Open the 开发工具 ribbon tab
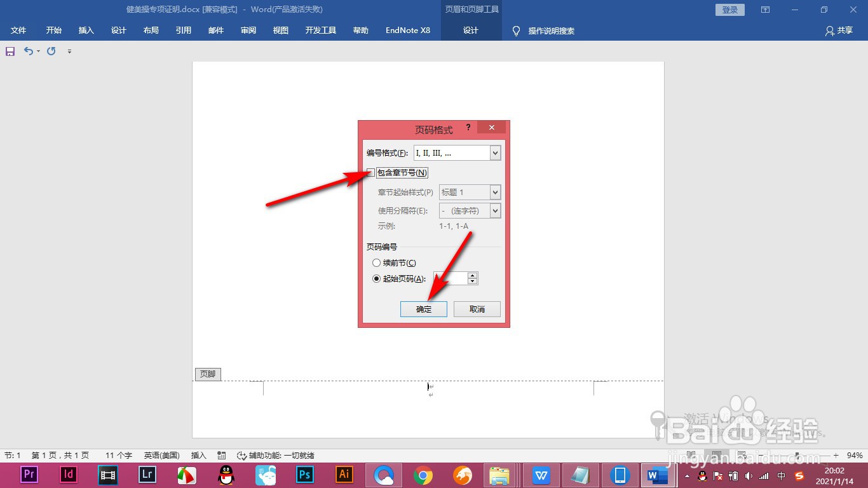The height and width of the screenshot is (488, 868). point(321,30)
